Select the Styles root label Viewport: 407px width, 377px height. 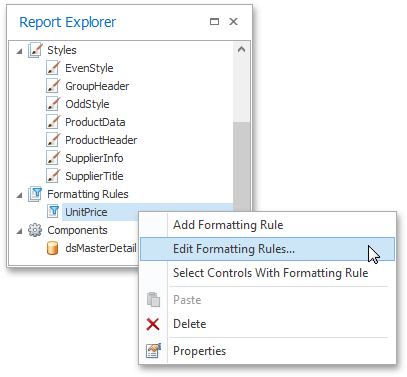(x=62, y=50)
